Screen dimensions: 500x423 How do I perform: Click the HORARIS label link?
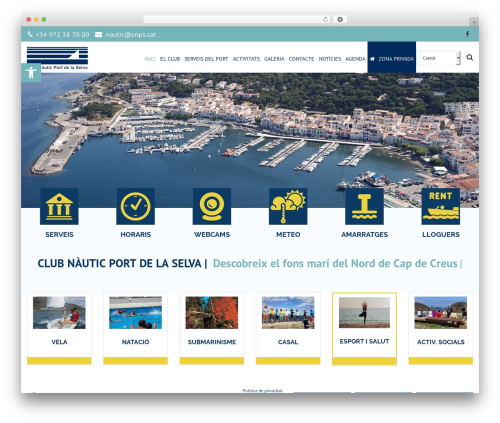tap(136, 234)
